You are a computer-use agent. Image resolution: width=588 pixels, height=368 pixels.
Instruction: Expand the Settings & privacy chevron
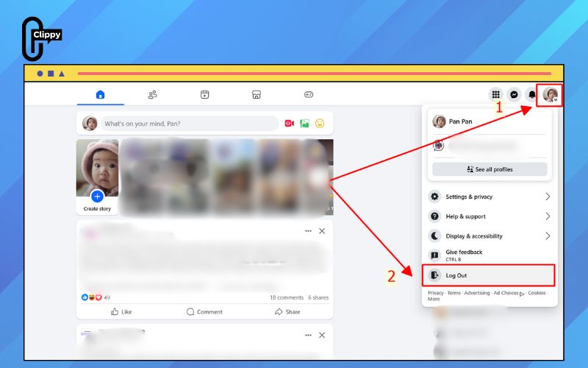click(x=548, y=197)
